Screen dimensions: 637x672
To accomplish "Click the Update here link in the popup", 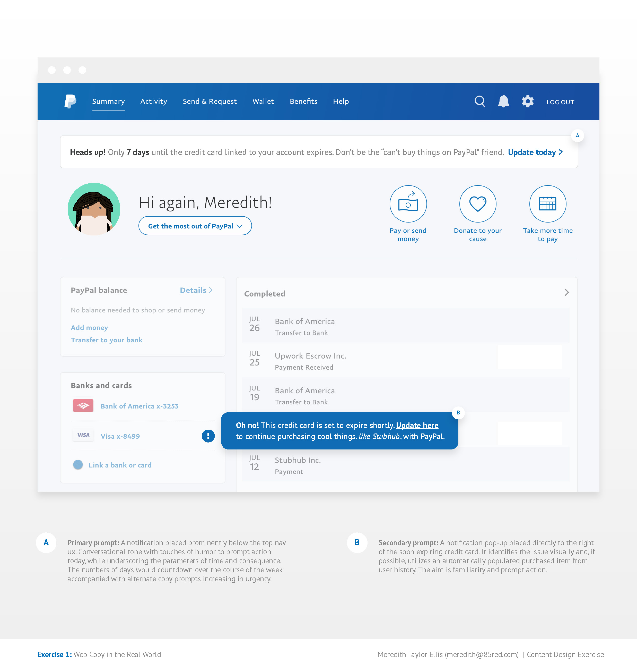I will 417,425.
